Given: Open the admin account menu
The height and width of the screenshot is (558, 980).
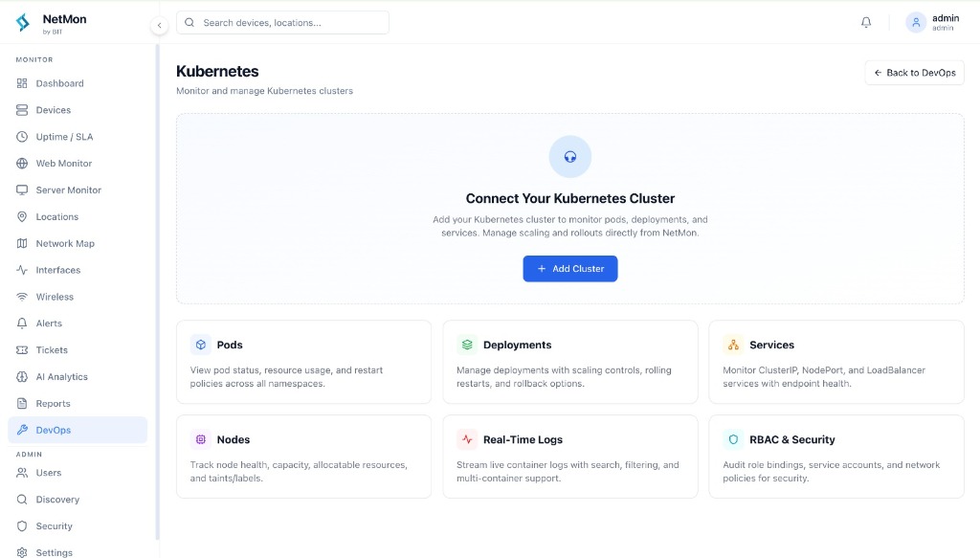Looking at the screenshot, I should tap(933, 22).
